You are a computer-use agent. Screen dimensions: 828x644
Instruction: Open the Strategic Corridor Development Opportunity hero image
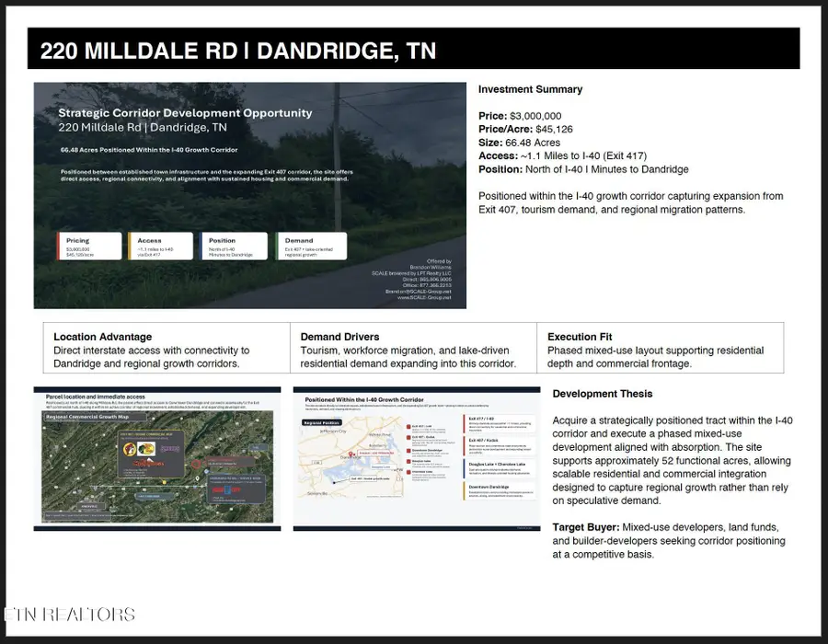[249, 195]
